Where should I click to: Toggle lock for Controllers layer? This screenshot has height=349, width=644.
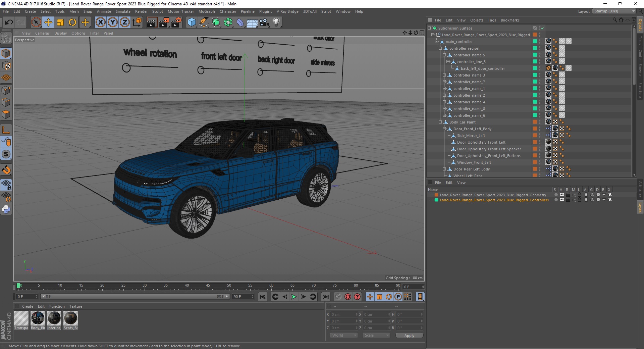[580, 200]
